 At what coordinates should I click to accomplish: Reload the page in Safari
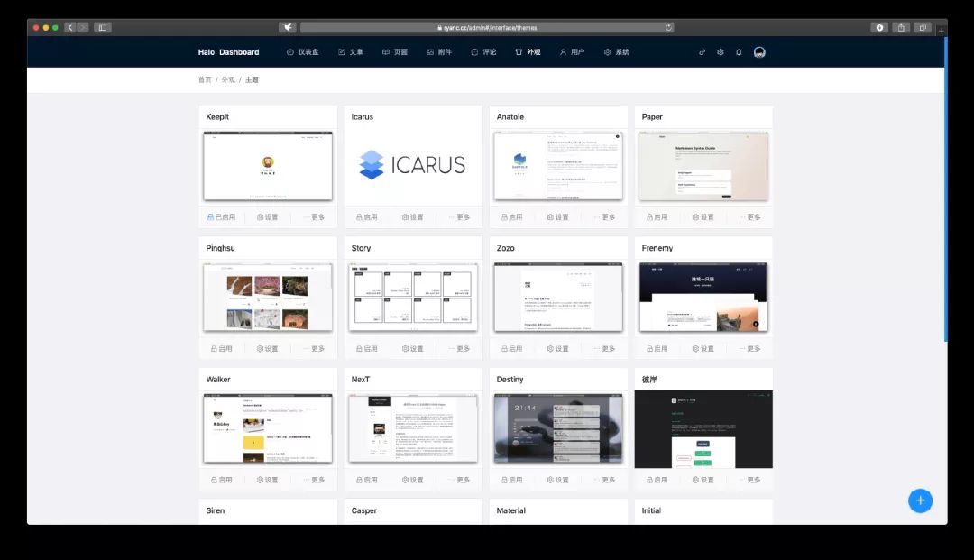point(668,27)
